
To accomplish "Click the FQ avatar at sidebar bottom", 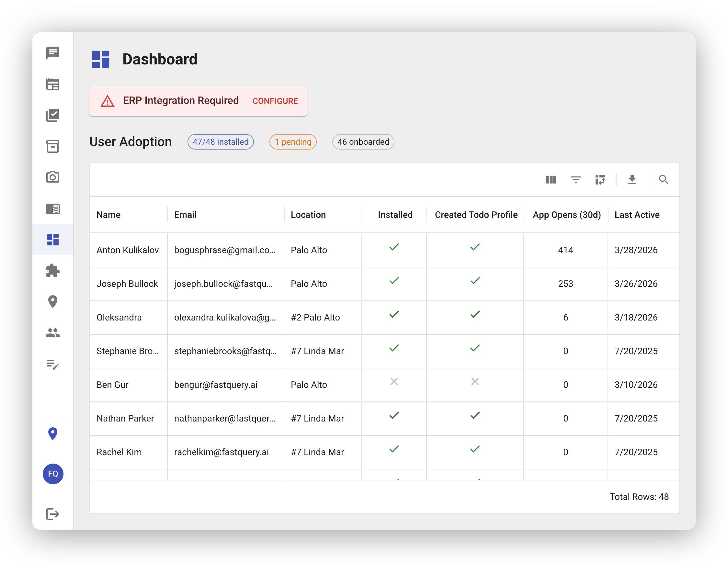I will (x=53, y=474).
